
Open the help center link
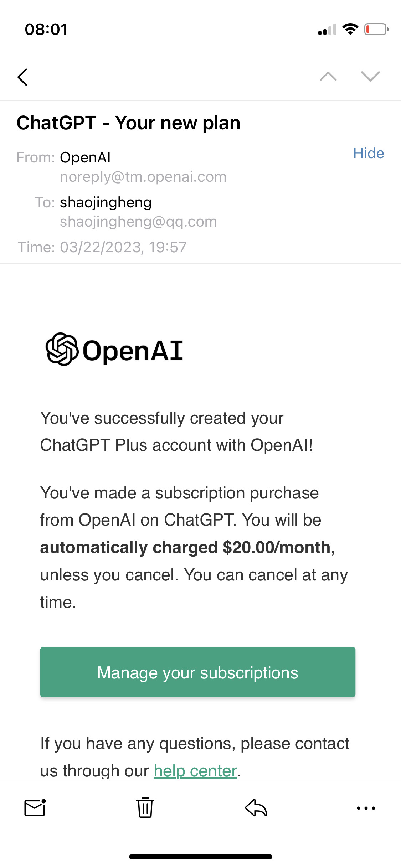(x=195, y=771)
